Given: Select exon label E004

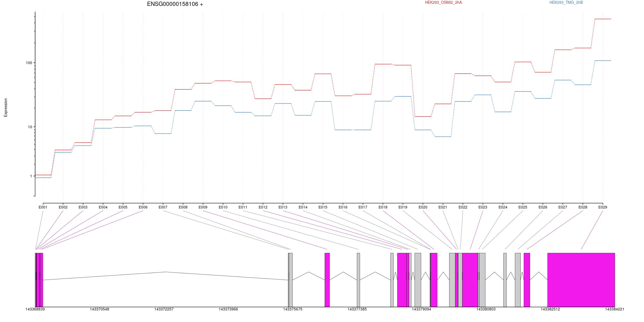Looking at the screenshot, I should (x=103, y=207).
